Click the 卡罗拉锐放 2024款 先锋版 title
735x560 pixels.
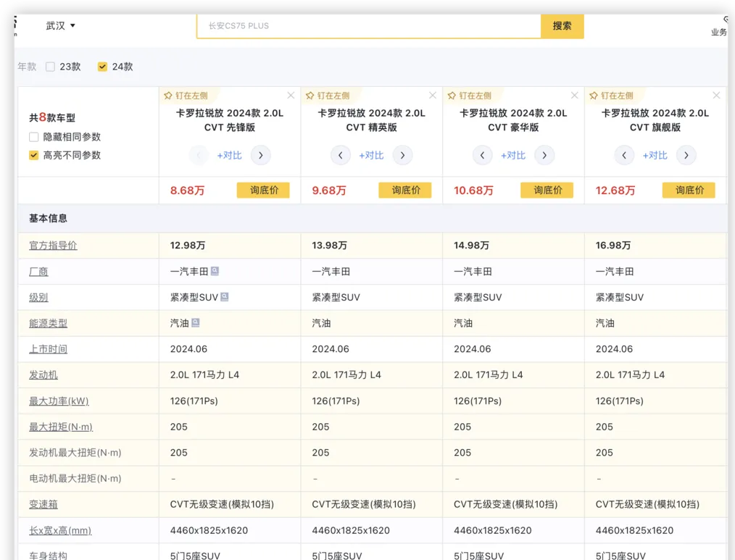coord(230,120)
